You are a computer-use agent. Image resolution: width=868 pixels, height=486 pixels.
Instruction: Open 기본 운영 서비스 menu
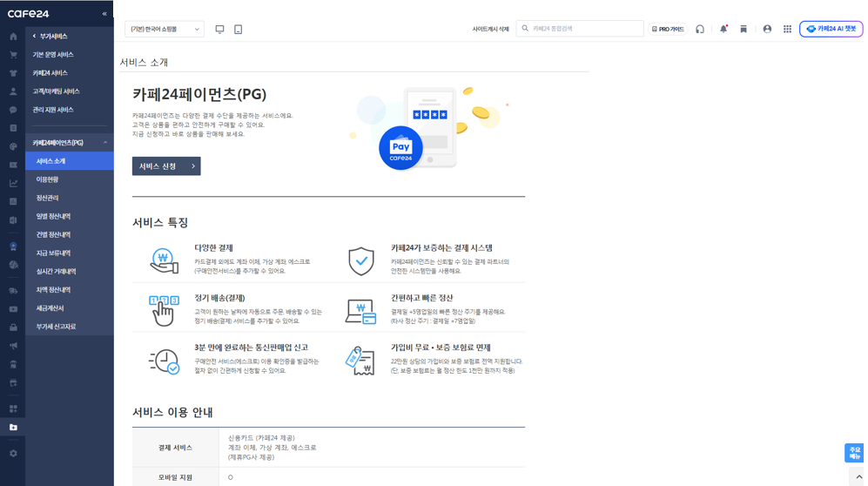(53, 54)
